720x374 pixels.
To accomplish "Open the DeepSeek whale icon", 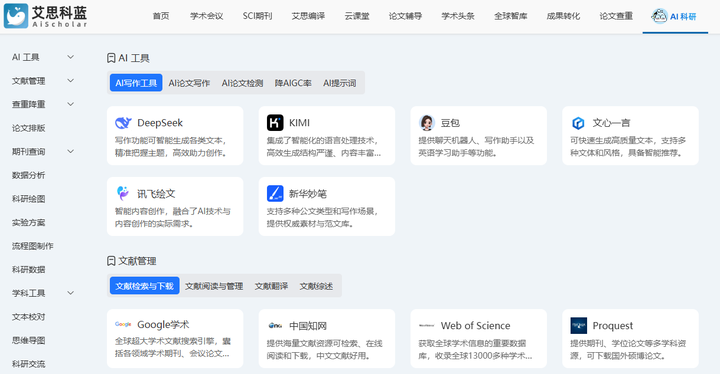I will click(123, 123).
